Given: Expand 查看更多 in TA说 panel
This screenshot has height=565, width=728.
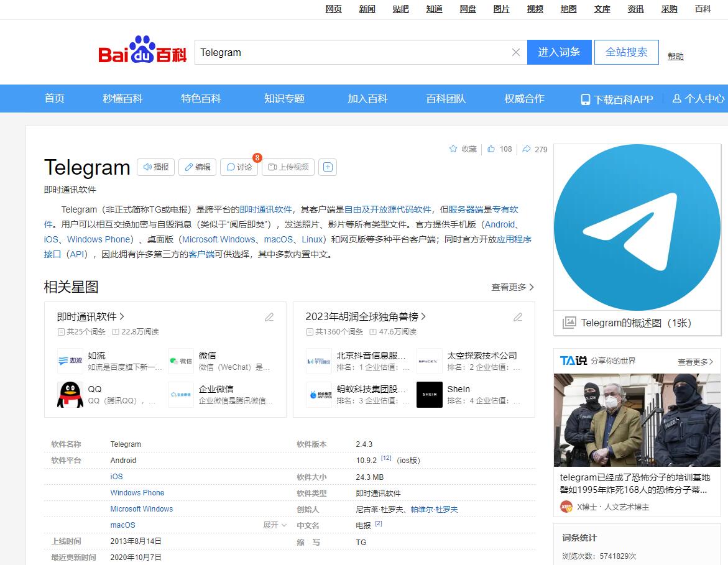Looking at the screenshot, I should coord(695,362).
